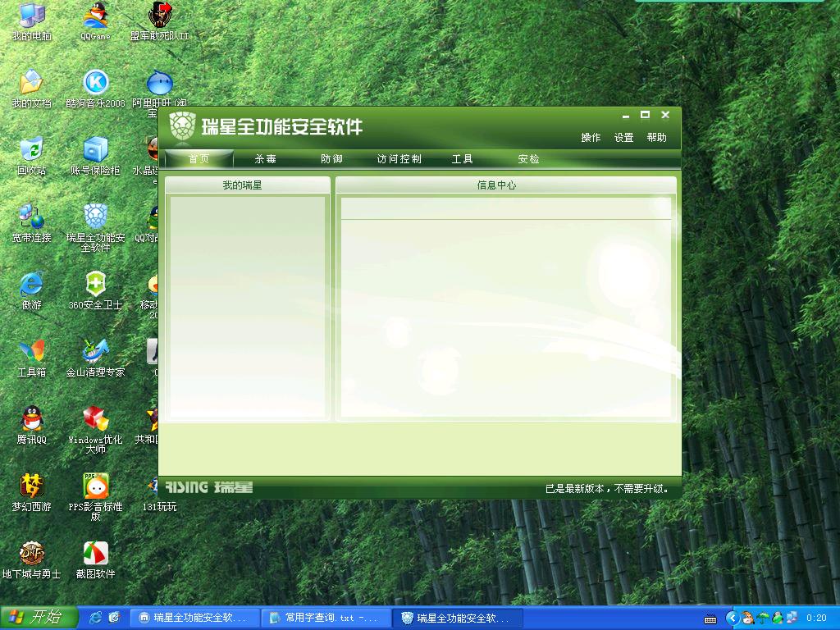This screenshot has width=840, height=630.
Task: Click the 信息中心 panel header
Action: (x=505, y=185)
